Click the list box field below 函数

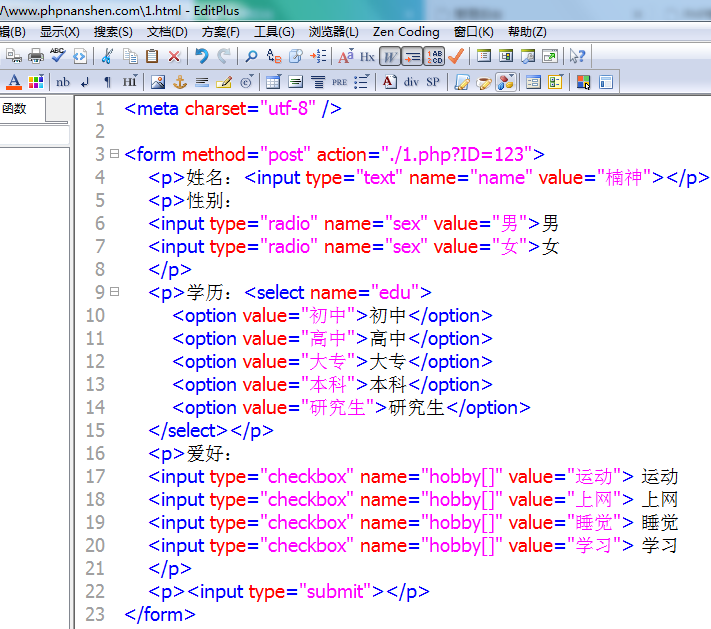tap(34, 135)
